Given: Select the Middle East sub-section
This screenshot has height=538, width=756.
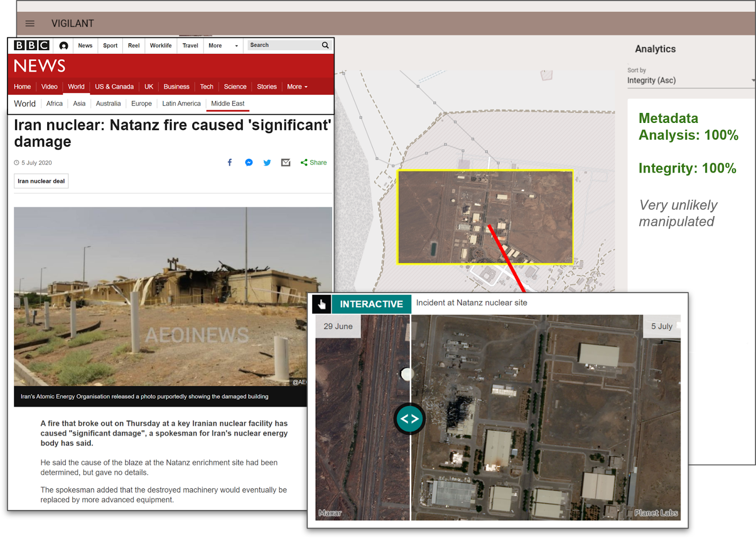Looking at the screenshot, I should tap(228, 104).
